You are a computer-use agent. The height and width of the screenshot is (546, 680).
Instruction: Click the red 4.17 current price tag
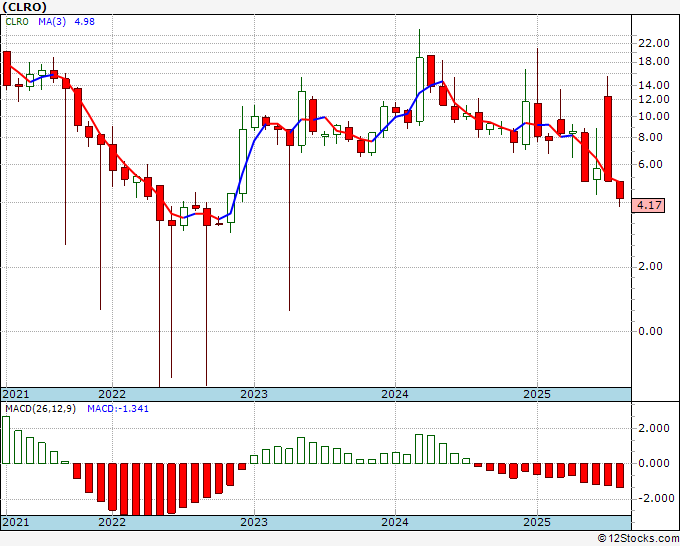point(649,205)
